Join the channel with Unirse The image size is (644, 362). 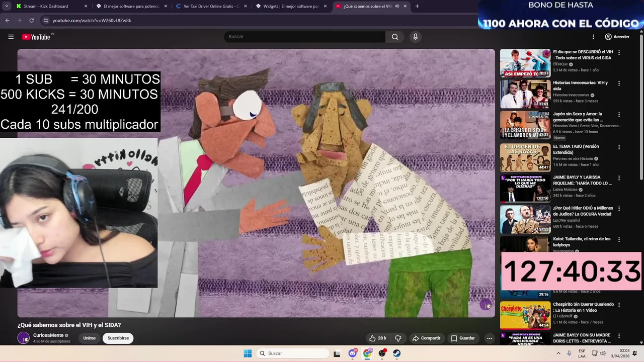[90, 338]
